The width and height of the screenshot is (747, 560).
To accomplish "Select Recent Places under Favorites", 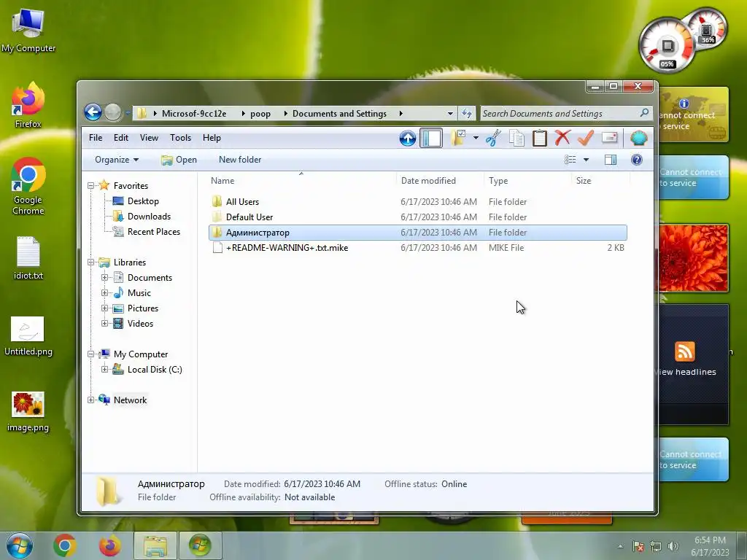I will 153,231.
